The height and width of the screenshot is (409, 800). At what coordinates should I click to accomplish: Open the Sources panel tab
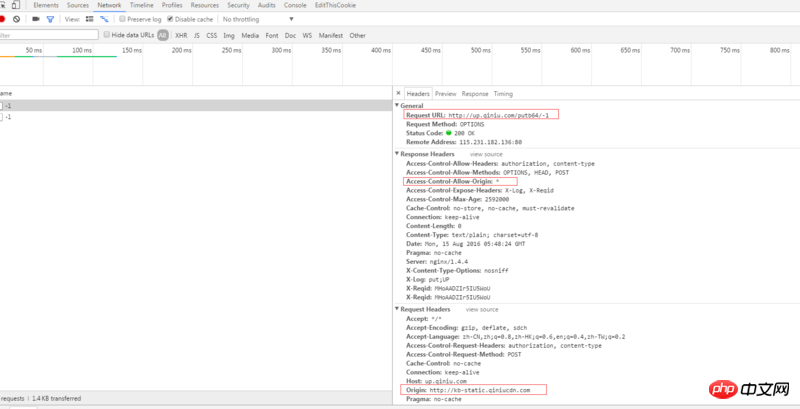pyautogui.click(x=78, y=6)
